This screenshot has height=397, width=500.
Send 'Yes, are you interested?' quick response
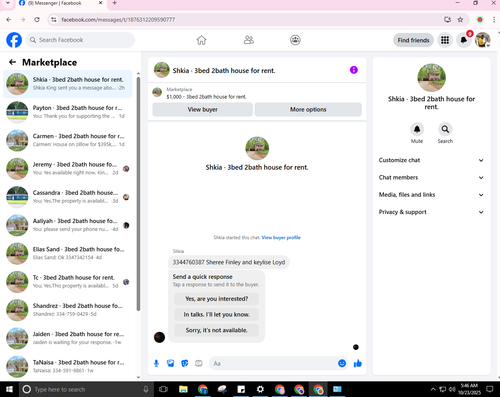[217, 299]
